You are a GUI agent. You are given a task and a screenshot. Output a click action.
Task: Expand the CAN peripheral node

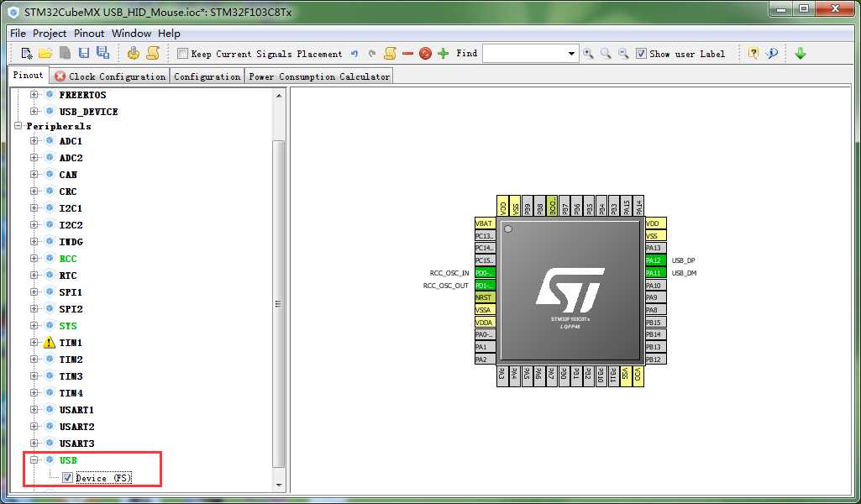[34, 175]
